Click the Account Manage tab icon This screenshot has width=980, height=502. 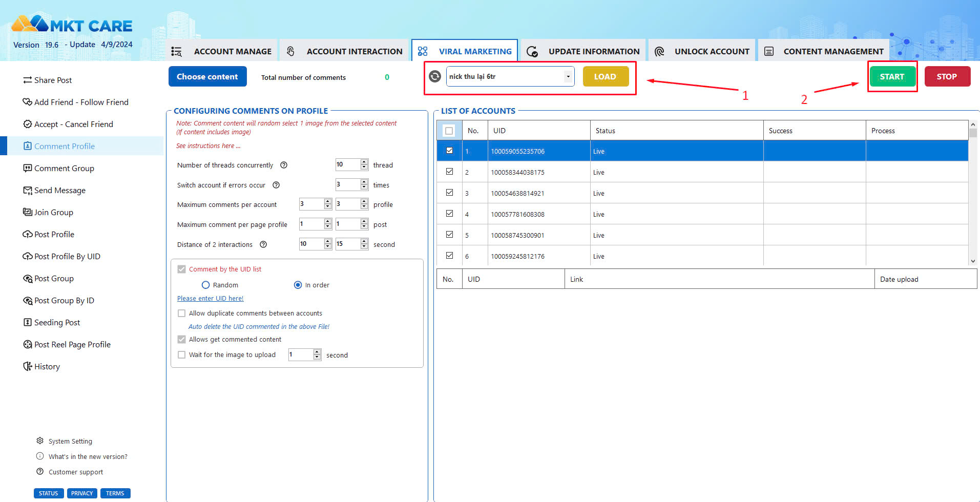pyautogui.click(x=177, y=51)
